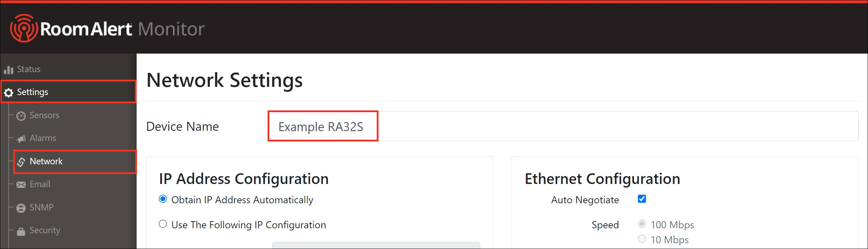Choose the 100 Mbps speed option
This screenshot has height=249, width=868.
(x=642, y=224)
